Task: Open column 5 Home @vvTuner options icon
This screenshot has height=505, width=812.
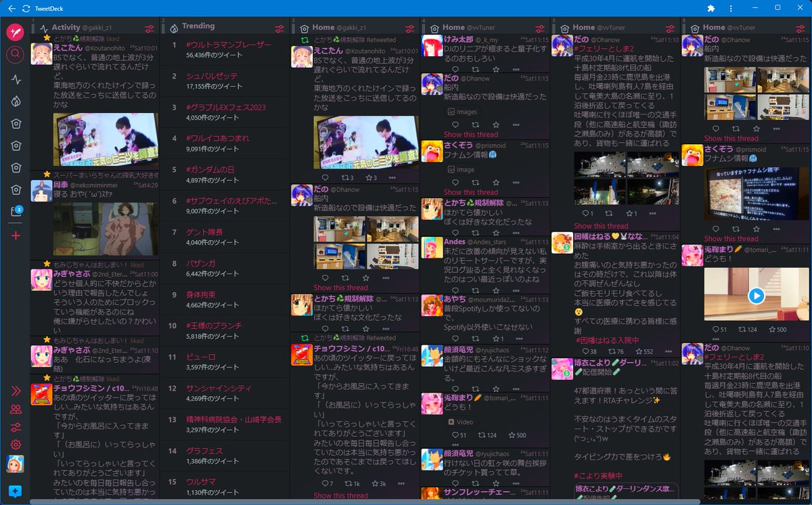Action: coord(670,28)
